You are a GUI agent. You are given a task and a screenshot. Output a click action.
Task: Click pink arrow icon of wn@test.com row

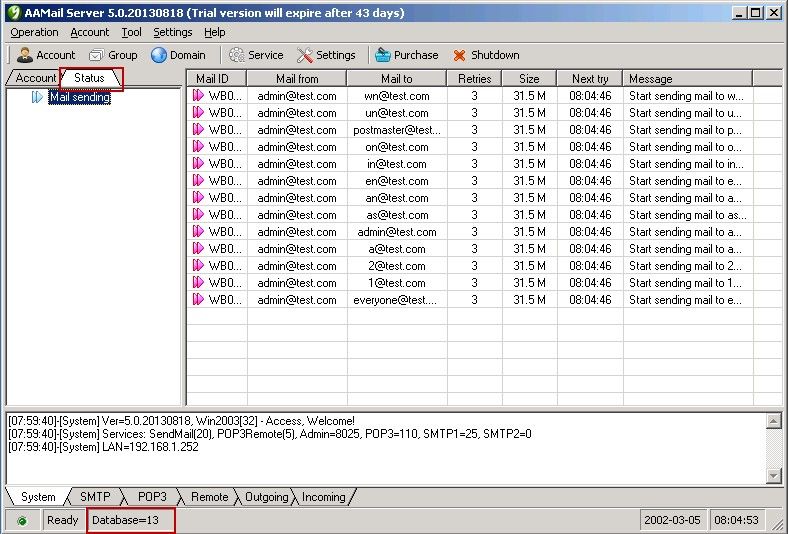pyautogui.click(x=198, y=95)
